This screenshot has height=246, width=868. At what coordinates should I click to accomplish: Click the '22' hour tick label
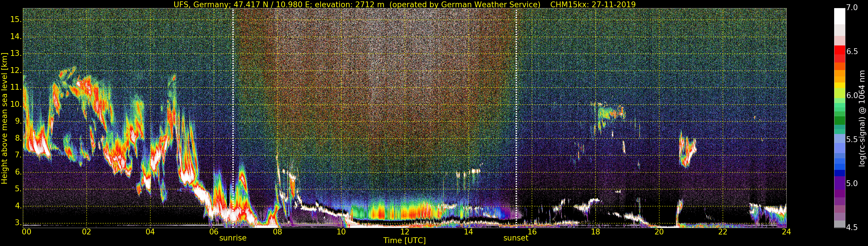click(723, 232)
